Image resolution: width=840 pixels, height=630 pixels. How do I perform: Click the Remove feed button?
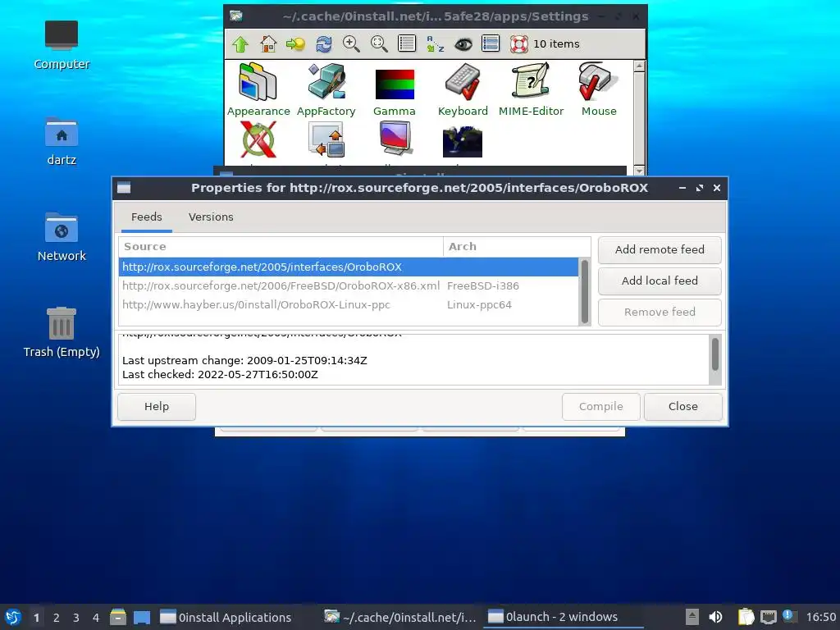click(x=660, y=312)
